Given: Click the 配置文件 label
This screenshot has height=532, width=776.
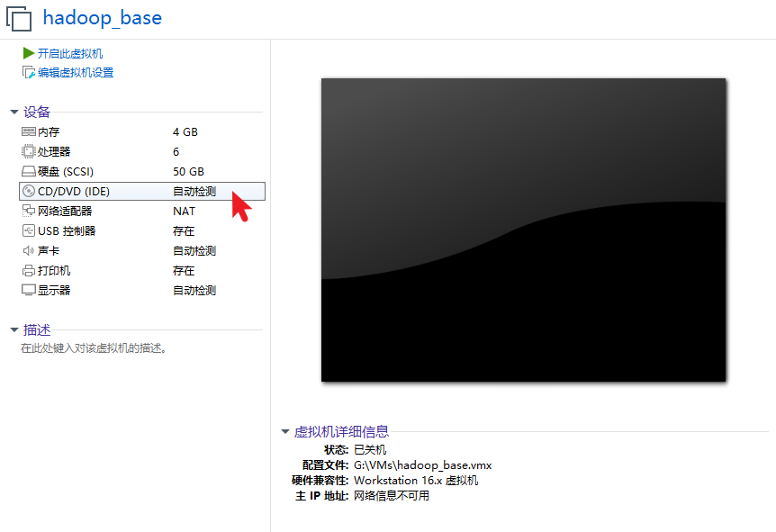Looking at the screenshot, I should [326, 465].
